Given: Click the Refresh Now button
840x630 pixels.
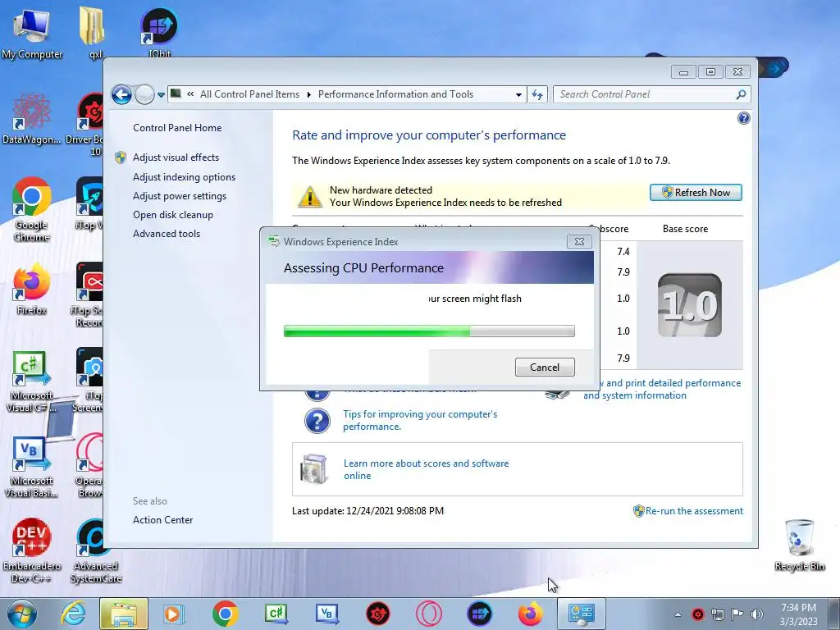Looking at the screenshot, I should [696, 192].
